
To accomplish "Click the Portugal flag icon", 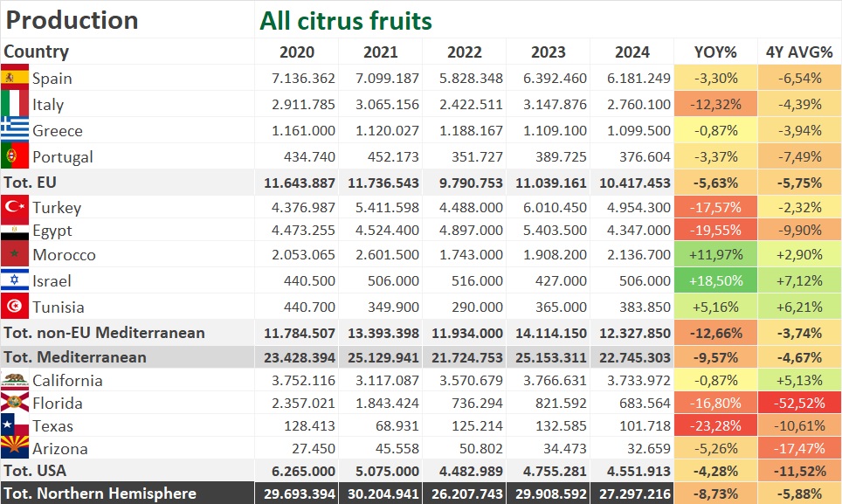I will 15,156.
